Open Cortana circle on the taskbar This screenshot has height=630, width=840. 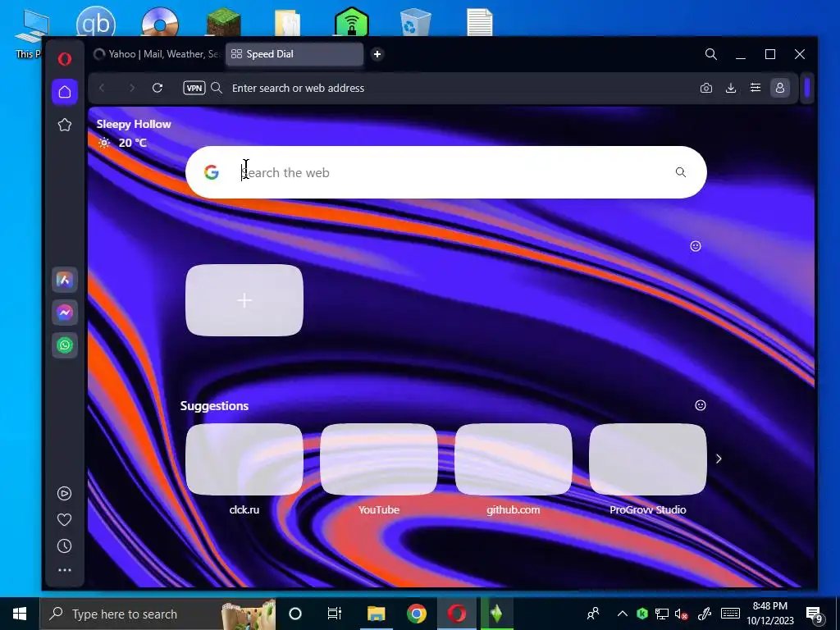pos(295,614)
